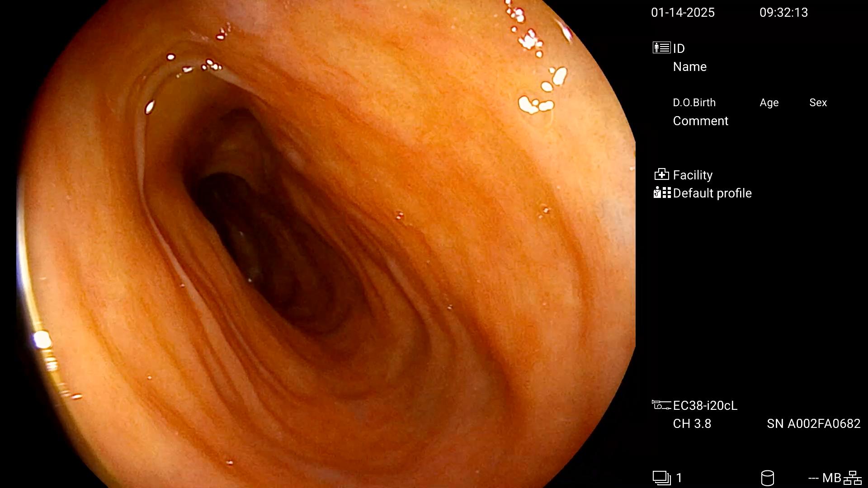The height and width of the screenshot is (488, 868).
Task: Click the date 01-14-2025
Action: pos(683,13)
